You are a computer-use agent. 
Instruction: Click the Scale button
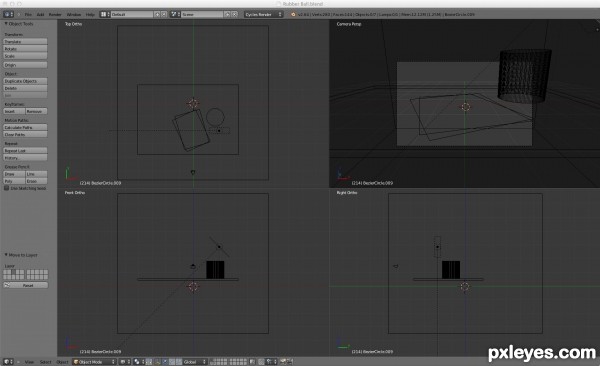click(25, 56)
